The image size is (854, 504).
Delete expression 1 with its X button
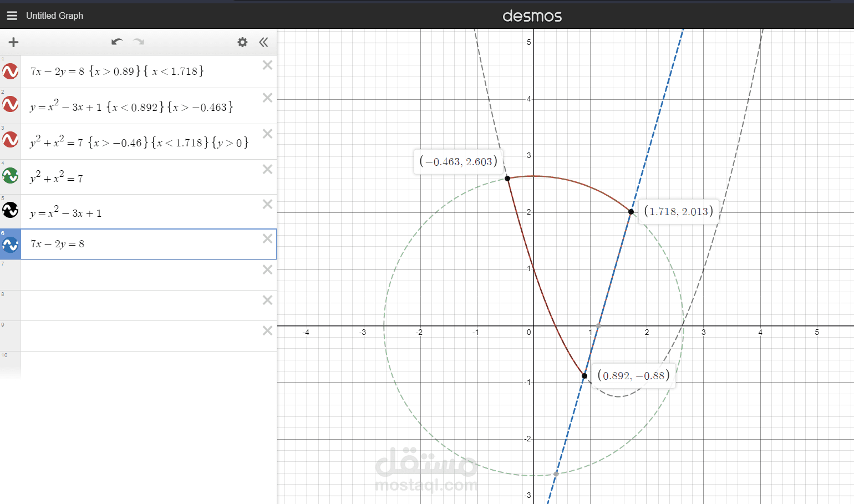click(267, 65)
